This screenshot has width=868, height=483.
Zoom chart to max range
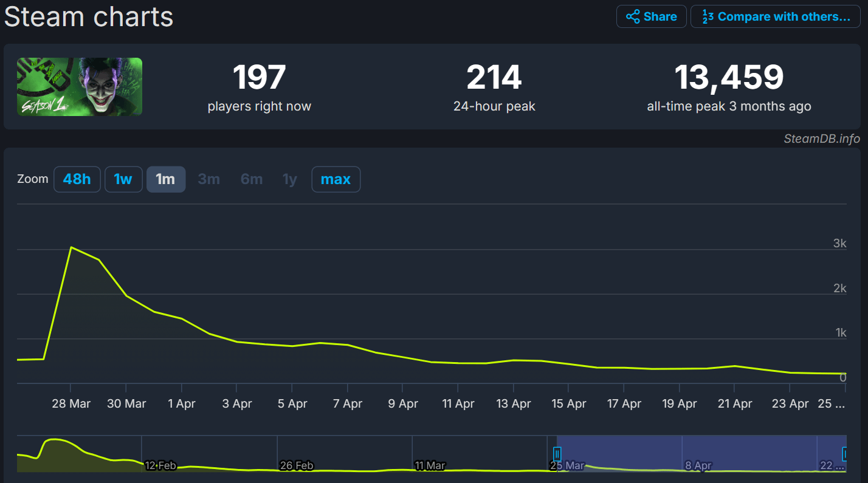pyautogui.click(x=336, y=179)
